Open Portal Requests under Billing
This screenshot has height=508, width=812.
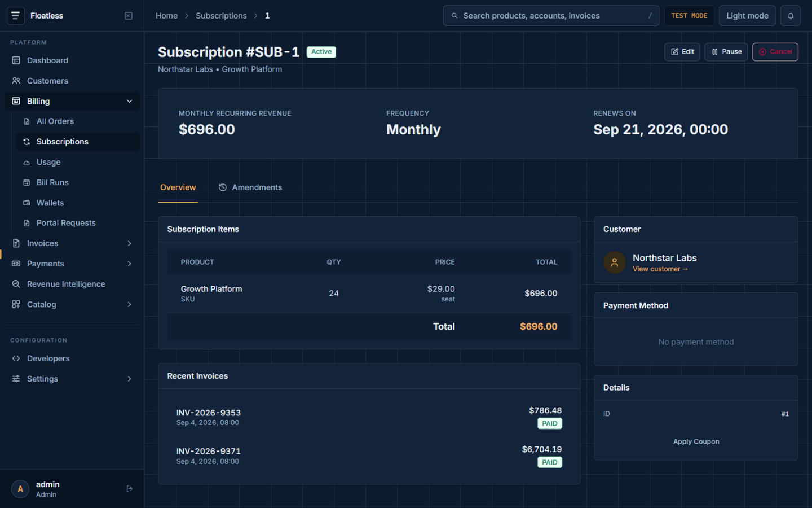[78, 223]
